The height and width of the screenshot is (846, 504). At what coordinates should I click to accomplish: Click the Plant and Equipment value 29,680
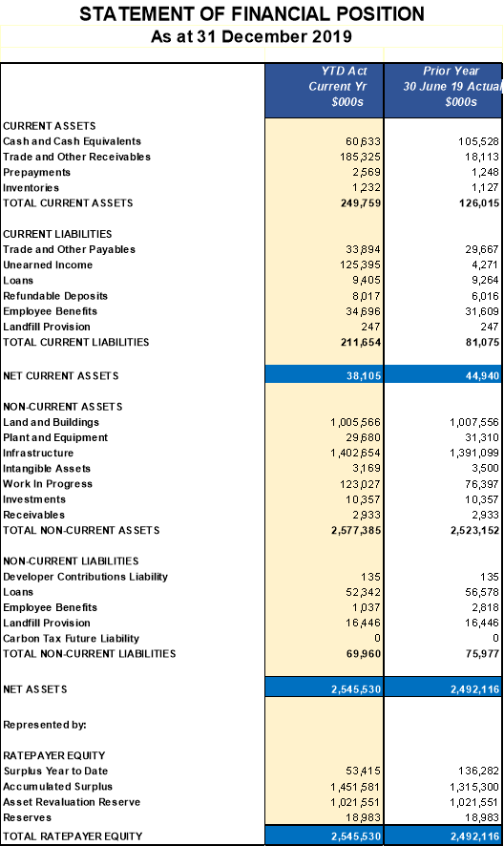(363, 437)
